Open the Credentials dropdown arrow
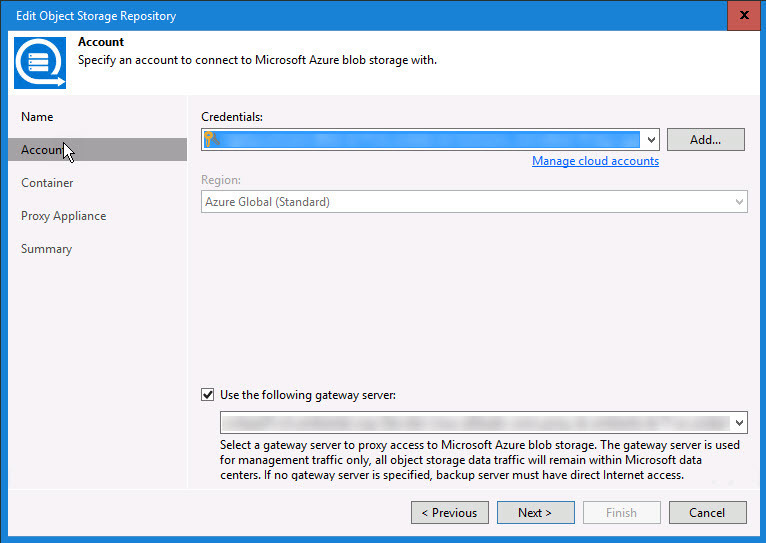766x543 pixels. (651, 140)
